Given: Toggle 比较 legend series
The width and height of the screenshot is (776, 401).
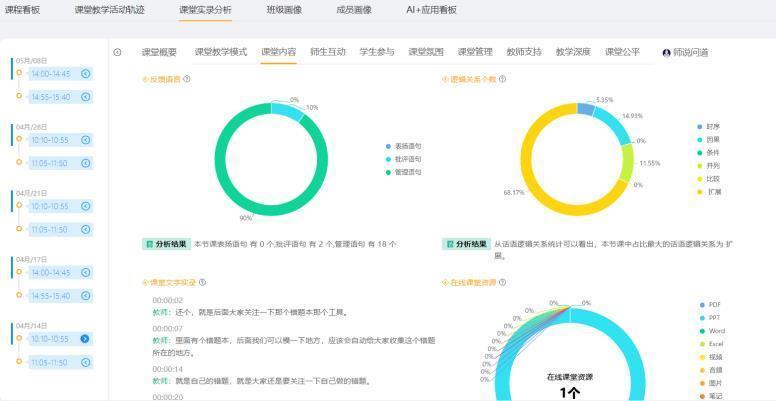Looking at the screenshot, I should point(708,179).
